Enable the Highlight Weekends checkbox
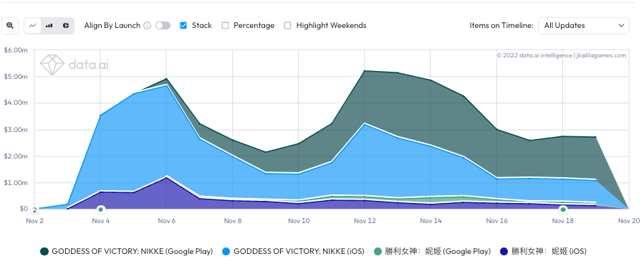Viewport: 644px width, 264px height. point(288,26)
